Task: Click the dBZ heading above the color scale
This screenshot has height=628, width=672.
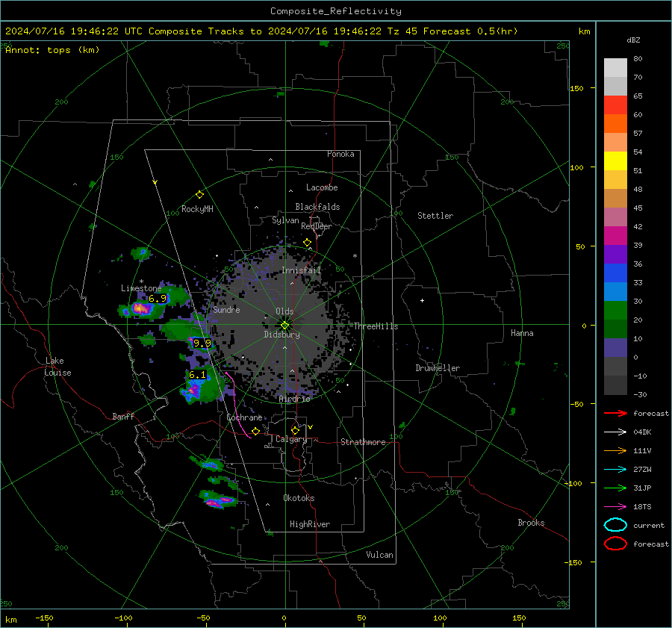Action: [633, 40]
